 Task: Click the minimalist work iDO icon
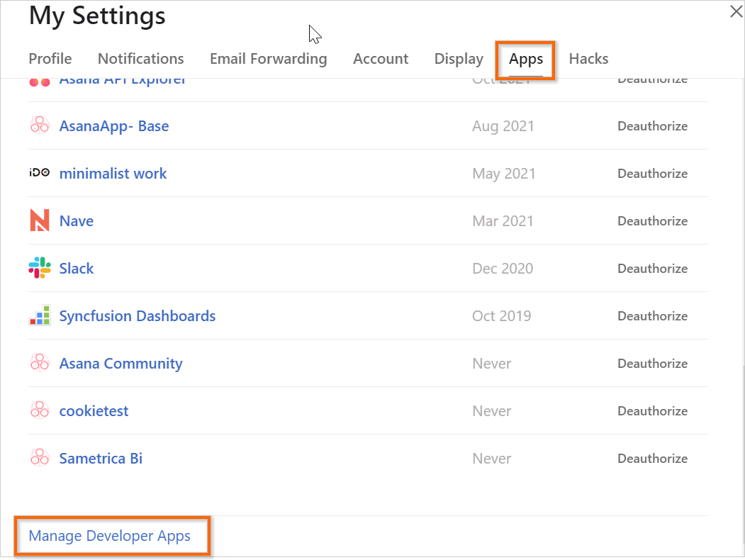(x=40, y=173)
